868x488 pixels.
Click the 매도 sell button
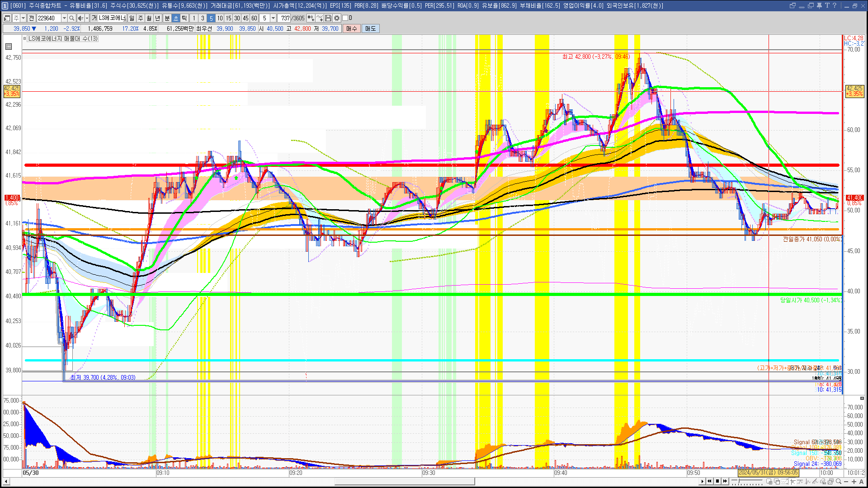pyautogui.click(x=370, y=28)
